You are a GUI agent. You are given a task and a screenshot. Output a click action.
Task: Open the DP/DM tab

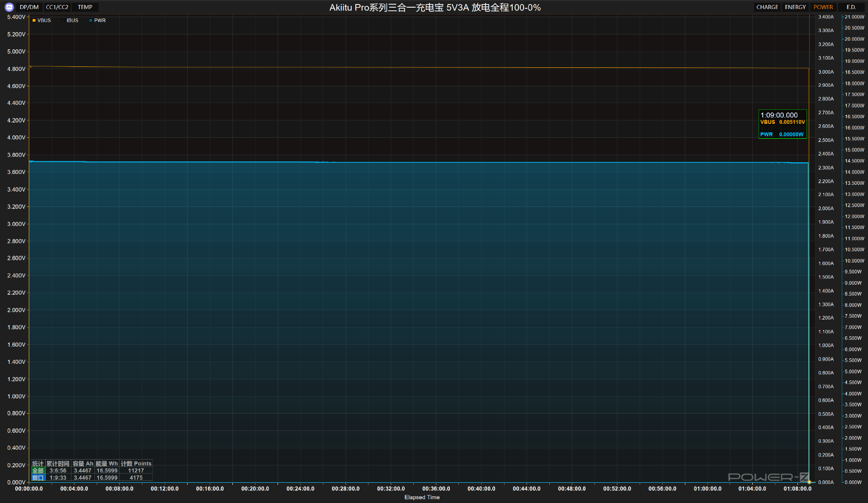(29, 7)
